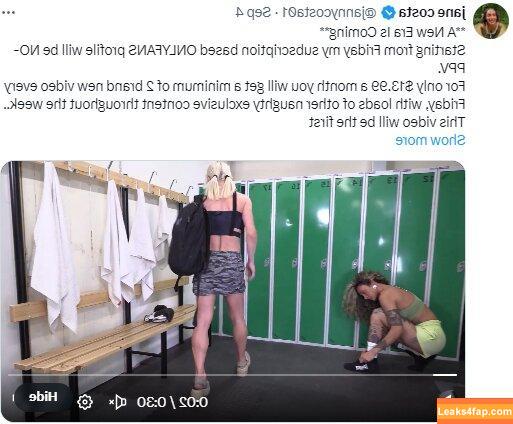Screen dimensions: 513x424
Task: Open the Sep 4 timestamp link
Action: 253,13
